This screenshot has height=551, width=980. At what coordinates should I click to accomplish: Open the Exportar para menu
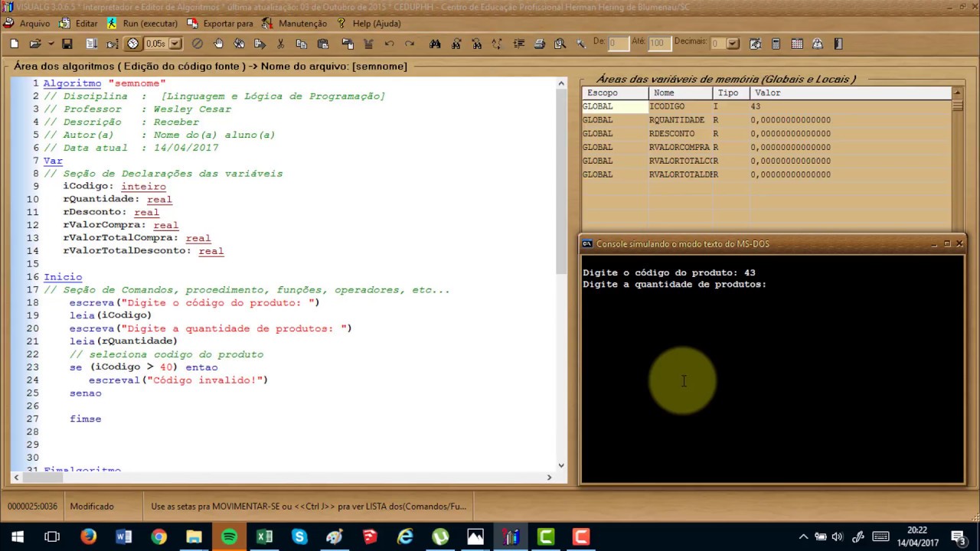click(x=220, y=24)
